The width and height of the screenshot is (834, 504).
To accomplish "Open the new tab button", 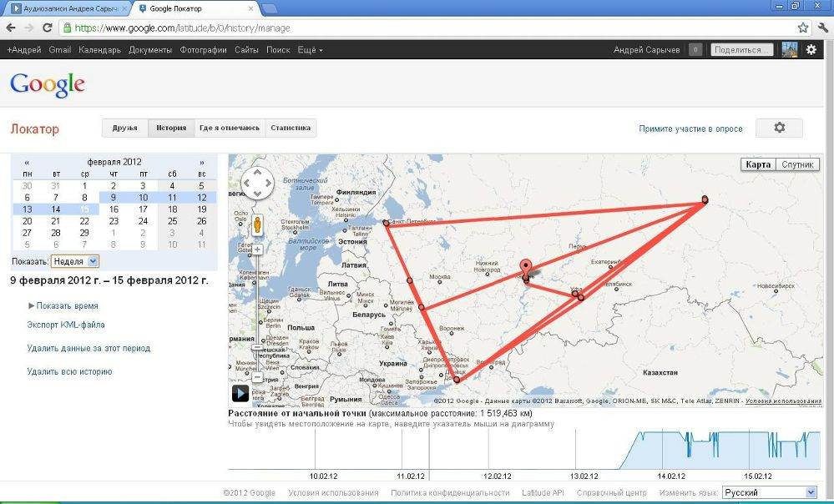I will pyautogui.click(x=270, y=8).
